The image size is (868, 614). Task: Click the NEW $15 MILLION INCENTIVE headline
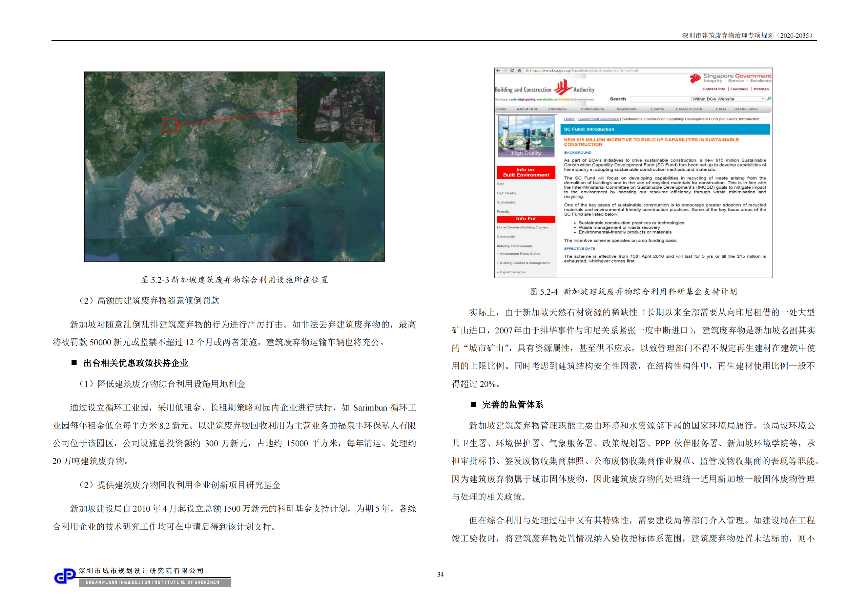651,142
